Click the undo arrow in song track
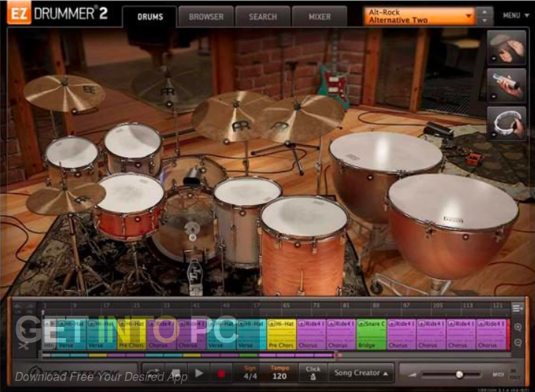 [x=18, y=307]
